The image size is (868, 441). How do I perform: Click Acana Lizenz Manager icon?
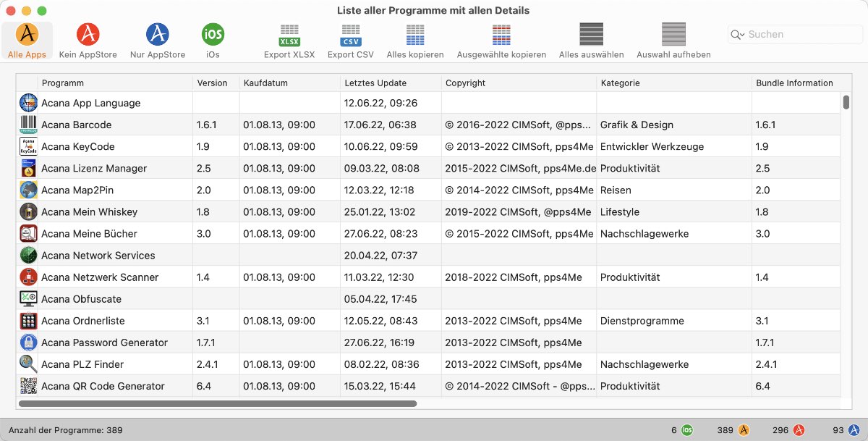click(28, 168)
